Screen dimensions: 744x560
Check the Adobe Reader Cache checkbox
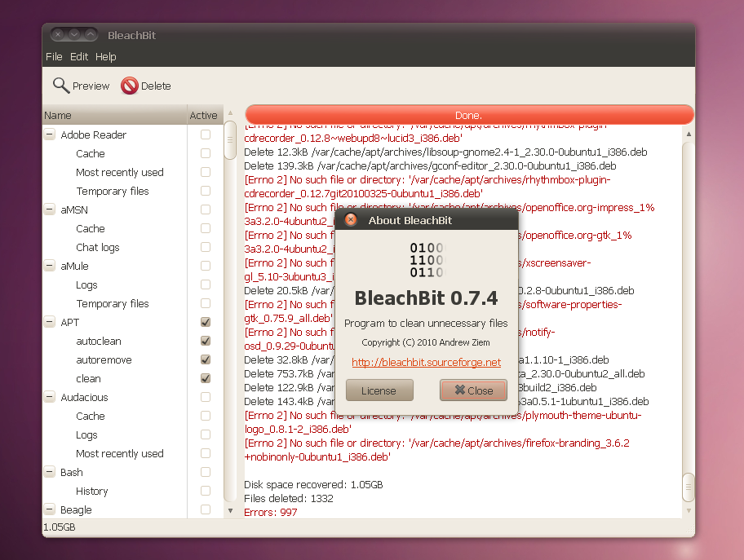click(x=206, y=153)
